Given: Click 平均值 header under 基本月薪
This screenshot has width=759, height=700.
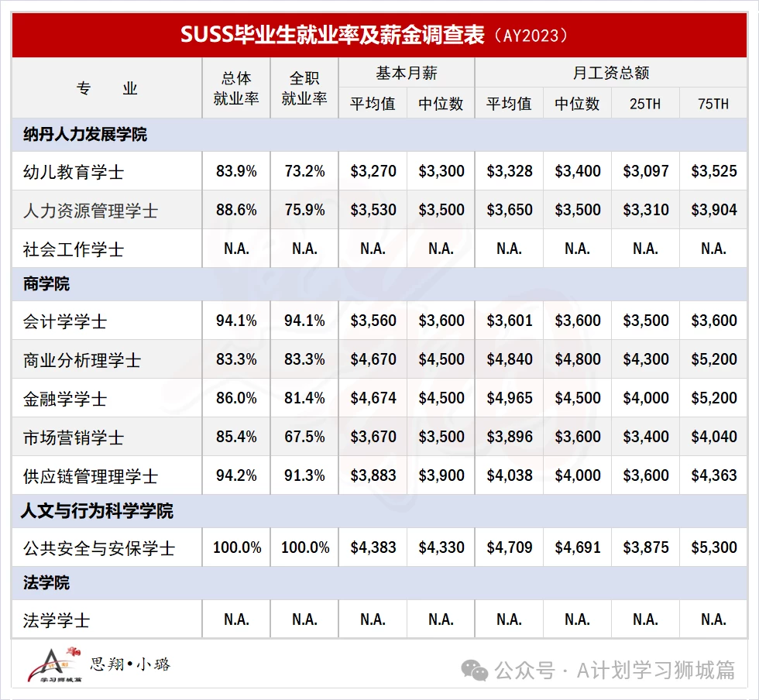Looking at the screenshot, I should (373, 104).
